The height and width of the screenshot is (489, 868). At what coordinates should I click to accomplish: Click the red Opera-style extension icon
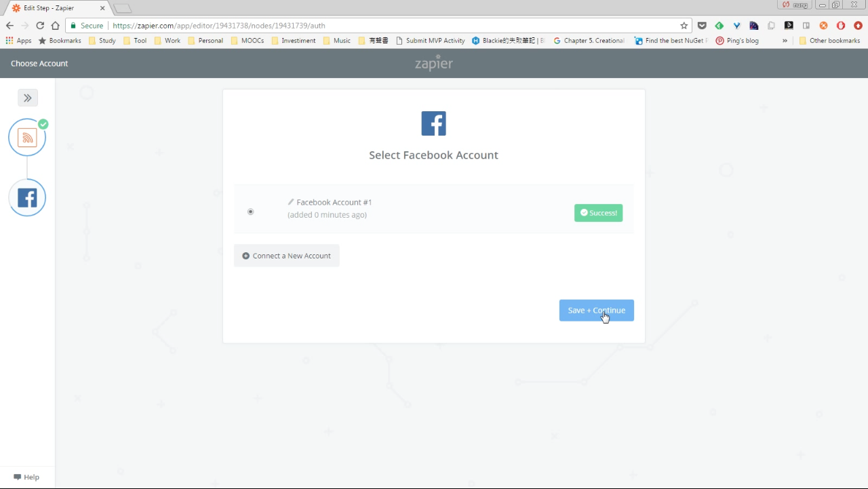841,26
